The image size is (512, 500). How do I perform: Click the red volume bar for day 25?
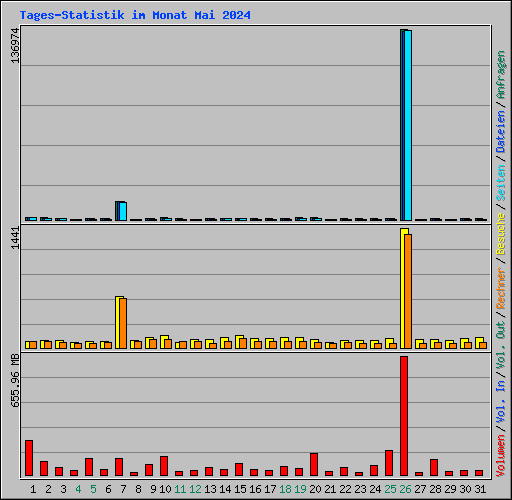pos(389,463)
